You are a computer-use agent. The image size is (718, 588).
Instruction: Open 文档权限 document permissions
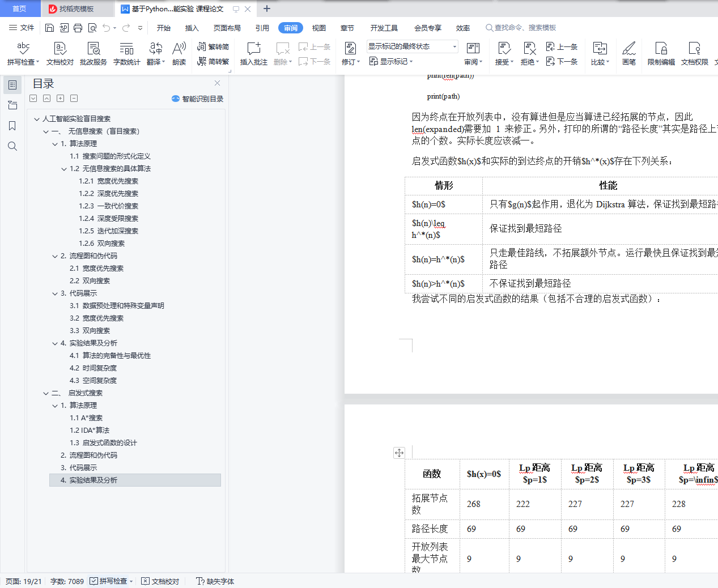pyautogui.click(x=695, y=54)
